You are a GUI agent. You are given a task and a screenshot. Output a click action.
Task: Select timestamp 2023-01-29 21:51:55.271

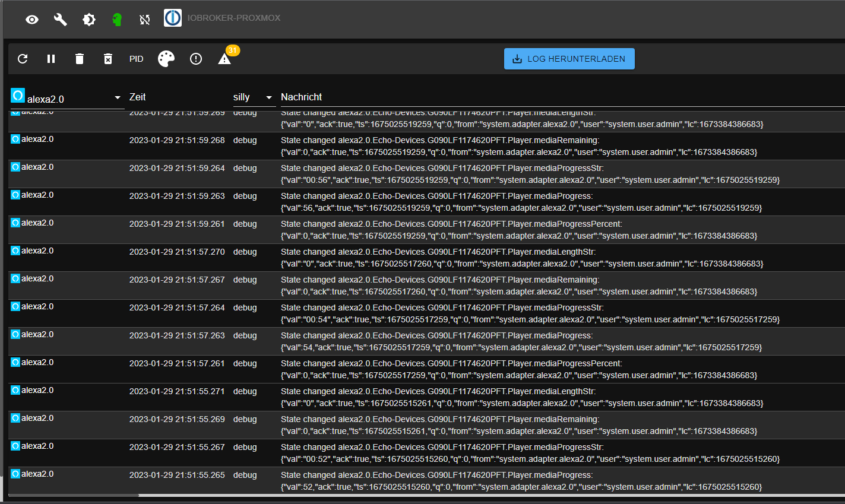pyautogui.click(x=177, y=391)
